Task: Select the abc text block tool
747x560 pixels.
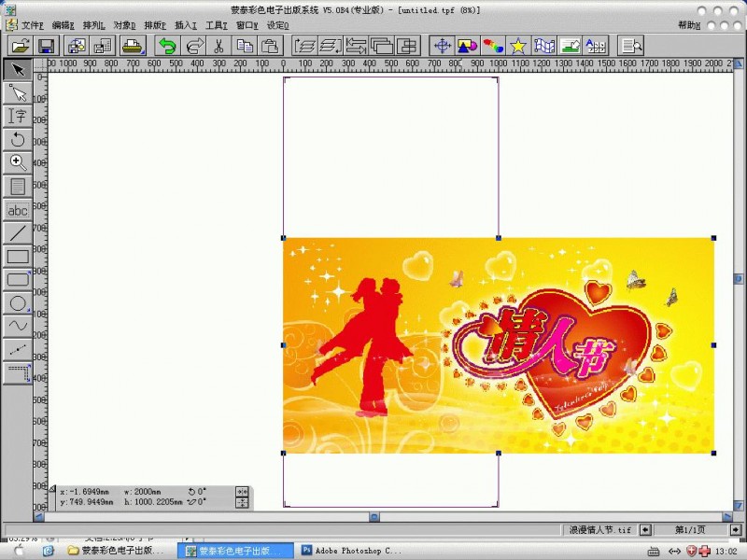Action: click(x=17, y=210)
